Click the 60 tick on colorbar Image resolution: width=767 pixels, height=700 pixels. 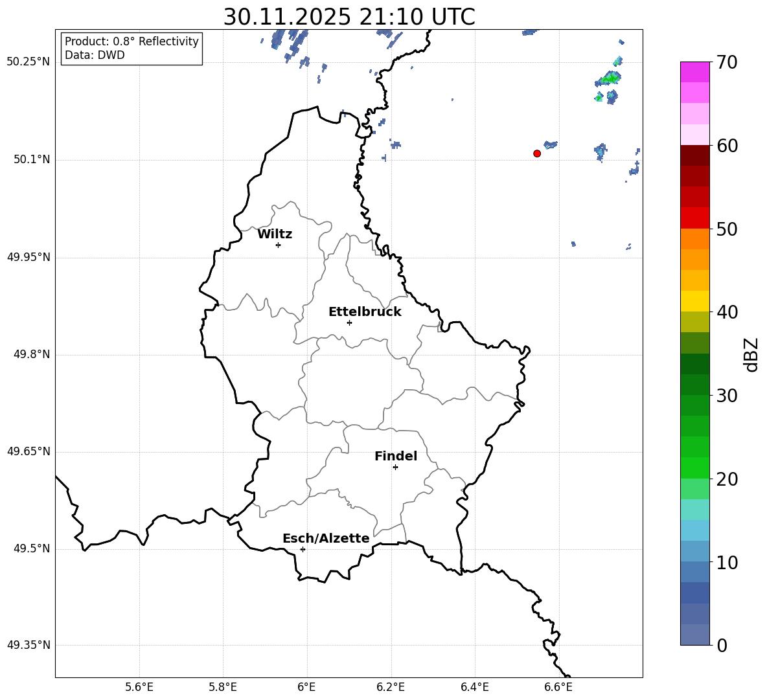coord(727,146)
